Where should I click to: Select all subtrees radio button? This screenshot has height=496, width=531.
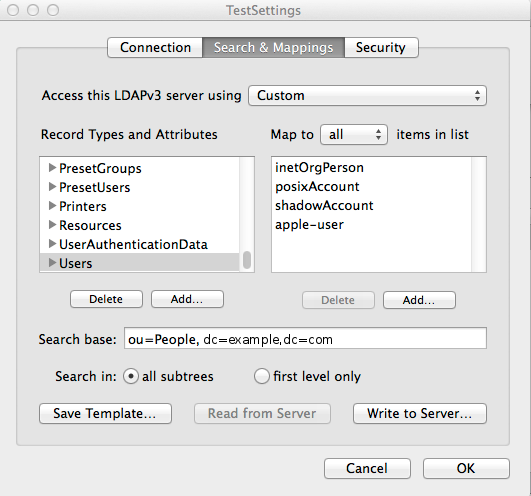[x=131, y=376]
